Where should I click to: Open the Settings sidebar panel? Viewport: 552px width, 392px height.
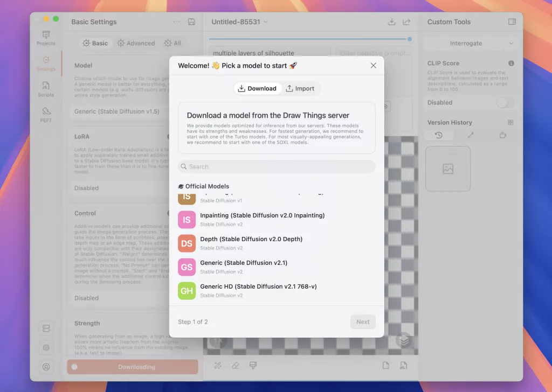tap(46, 64)
